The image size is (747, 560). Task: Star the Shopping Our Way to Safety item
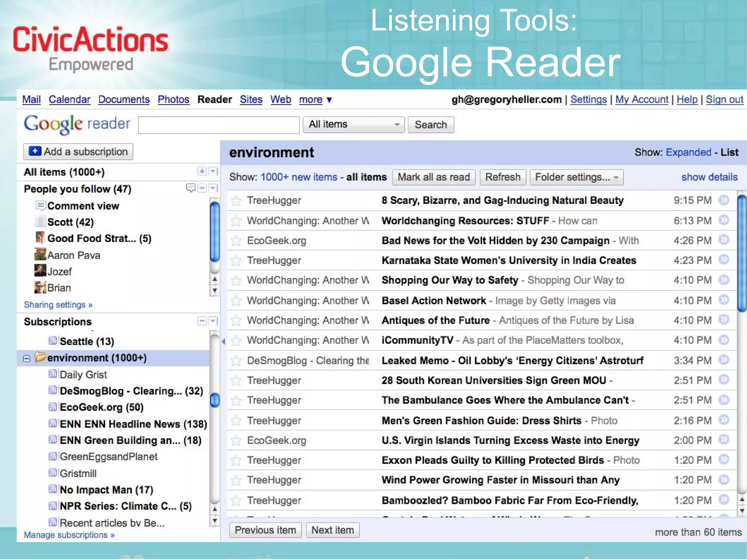click(x=236, y=281)
